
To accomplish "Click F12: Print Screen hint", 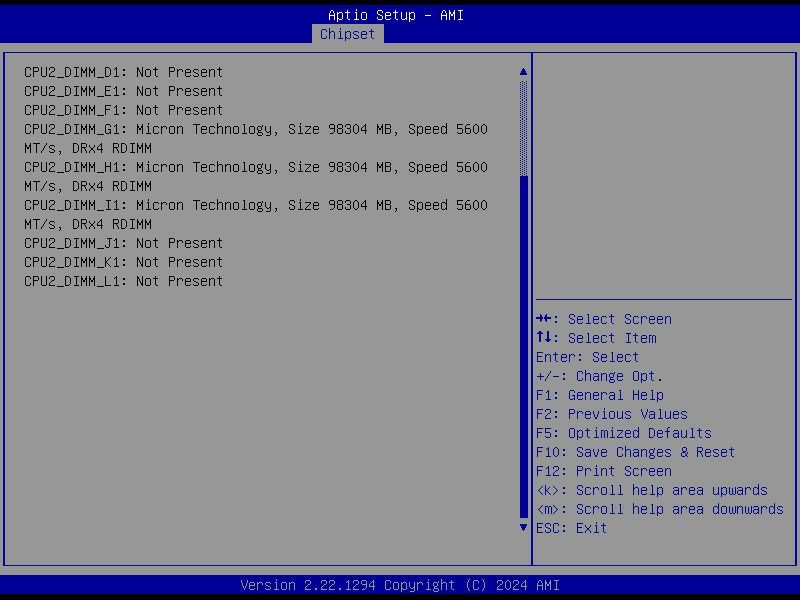I will click(604, 471).
